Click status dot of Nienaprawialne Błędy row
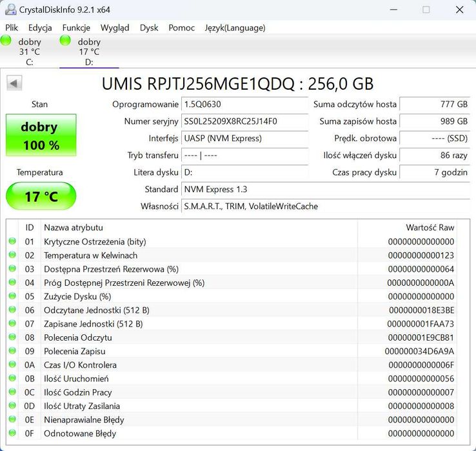Viewport: 476px width, 451px height. tap(12, 419)
